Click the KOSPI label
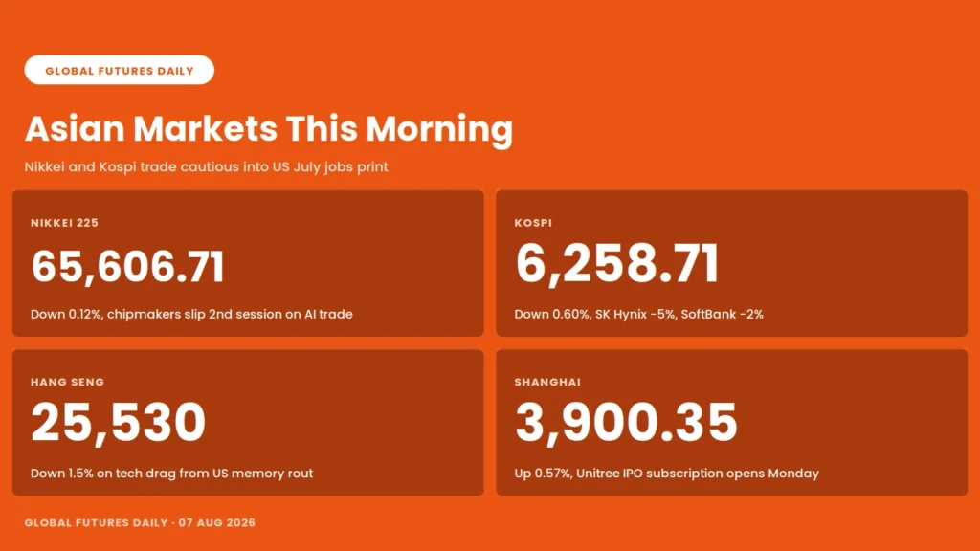 click(x=533, y=223)
